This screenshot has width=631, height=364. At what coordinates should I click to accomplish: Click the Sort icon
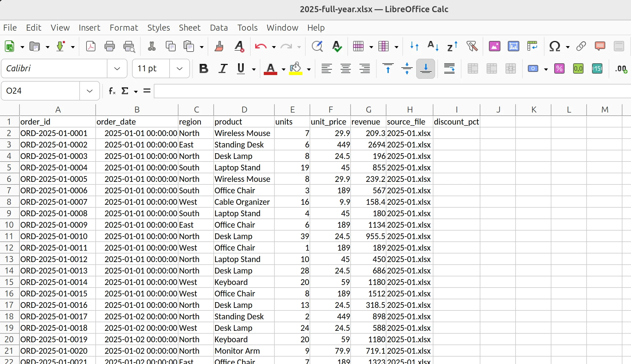point(414,46)
